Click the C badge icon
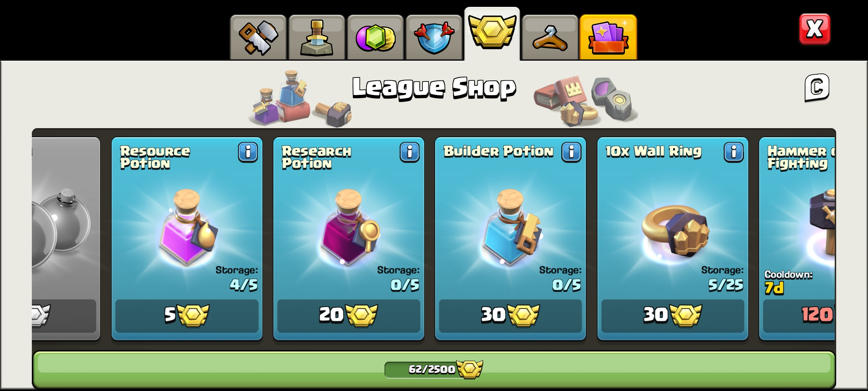Viewport: 868px width, 391px height. (x=817, y=88)
